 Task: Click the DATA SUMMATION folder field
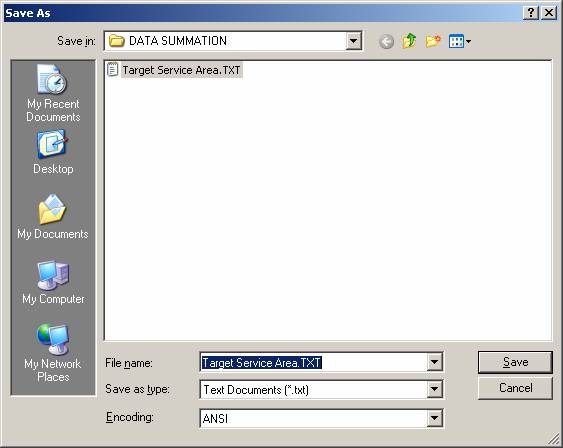click(225, 41)
